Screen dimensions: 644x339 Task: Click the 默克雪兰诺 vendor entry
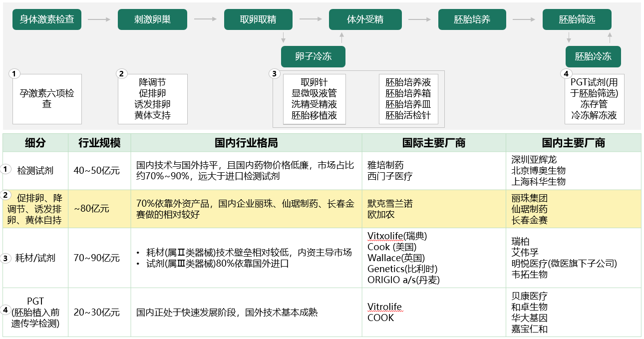pyautogui.click(x=390, y=204)
